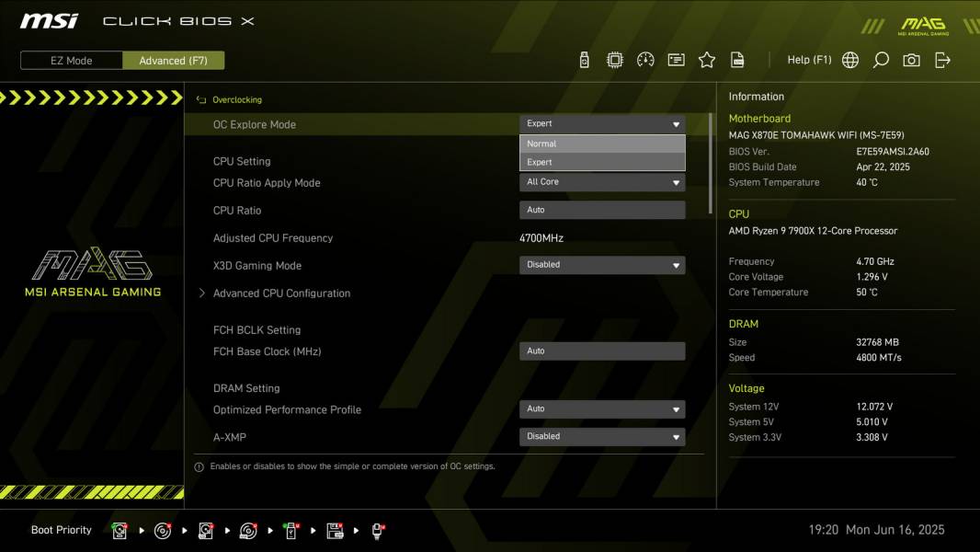This screenshot has height=552, width=980.
Task: Select the OC Explore Mode row label
Action: 255,124
